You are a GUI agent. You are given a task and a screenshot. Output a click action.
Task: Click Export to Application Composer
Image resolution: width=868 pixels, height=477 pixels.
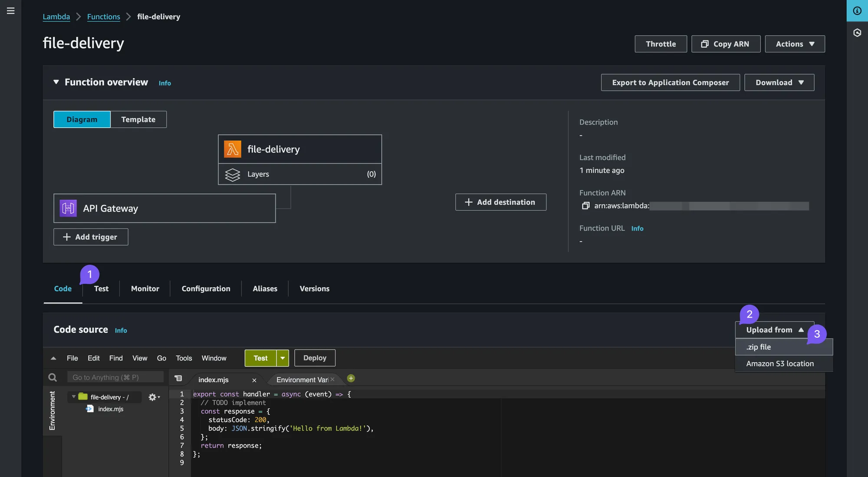pyautogui.click(x=670, y=83)
